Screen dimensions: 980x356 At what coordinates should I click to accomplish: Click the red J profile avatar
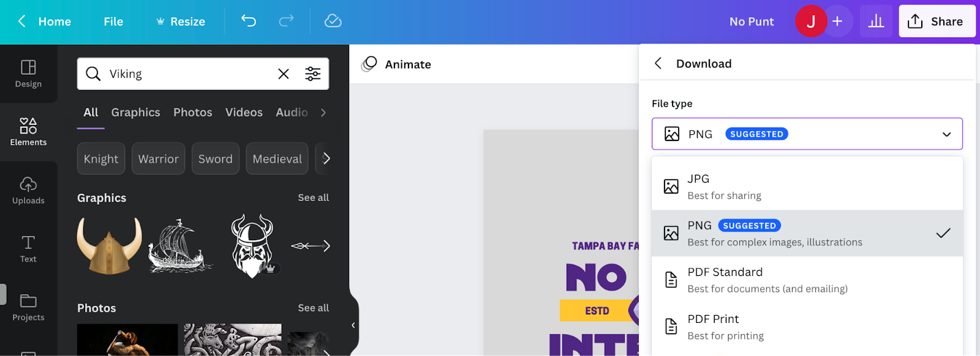(x=811, y=21)
